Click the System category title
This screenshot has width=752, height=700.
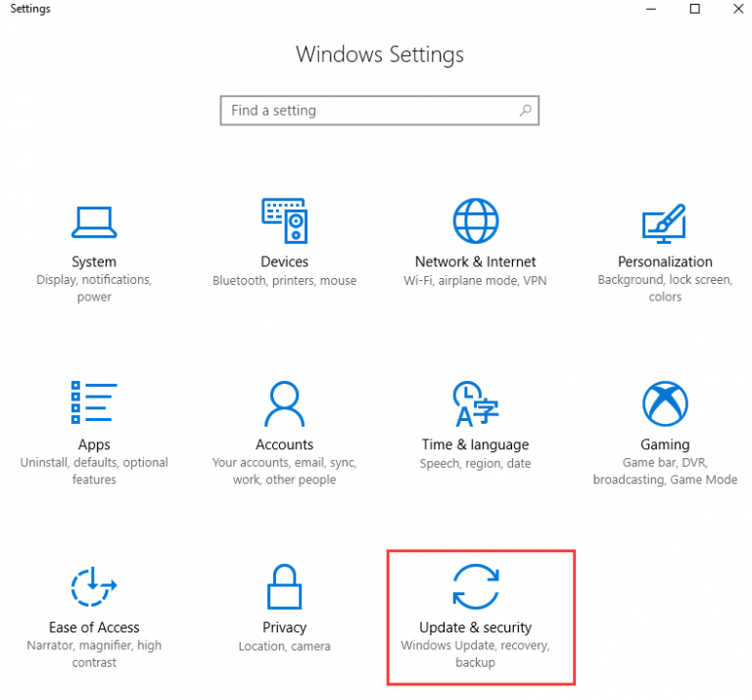coord(94,261)
